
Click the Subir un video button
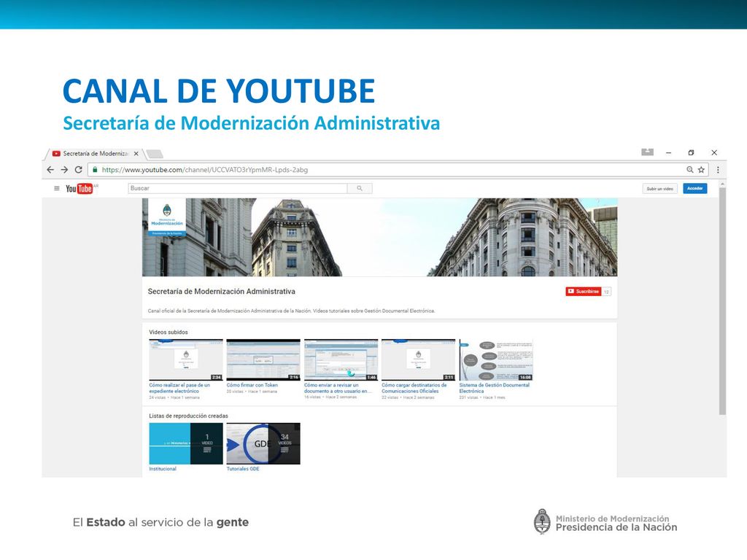[659, 189]
